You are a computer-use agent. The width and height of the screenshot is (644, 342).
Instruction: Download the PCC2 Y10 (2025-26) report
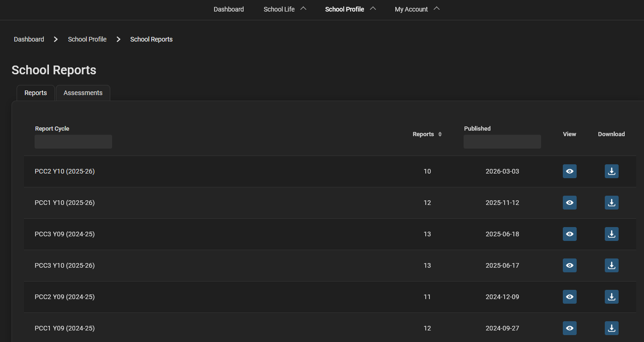pos(612,171)
